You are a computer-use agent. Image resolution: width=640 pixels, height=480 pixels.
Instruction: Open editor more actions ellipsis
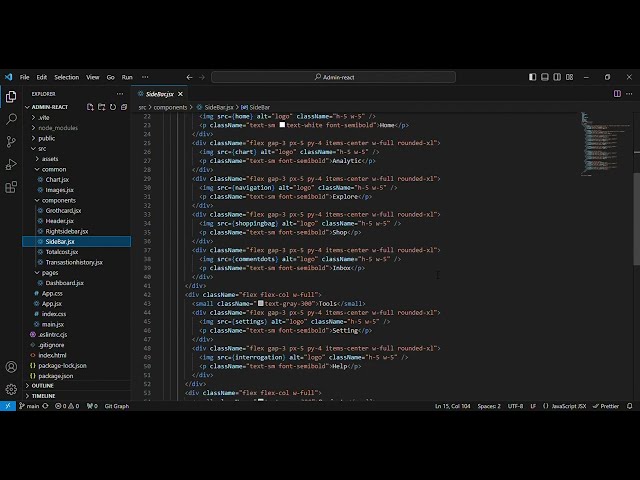[629, 94]
